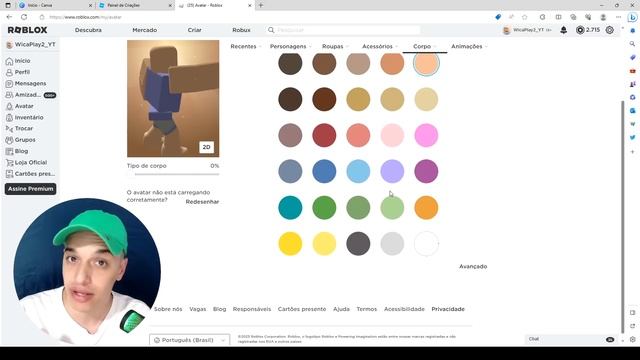640x360 pixels.
Task: Expand the Acessórios dropdown
Action: click(x=380, y=47)
